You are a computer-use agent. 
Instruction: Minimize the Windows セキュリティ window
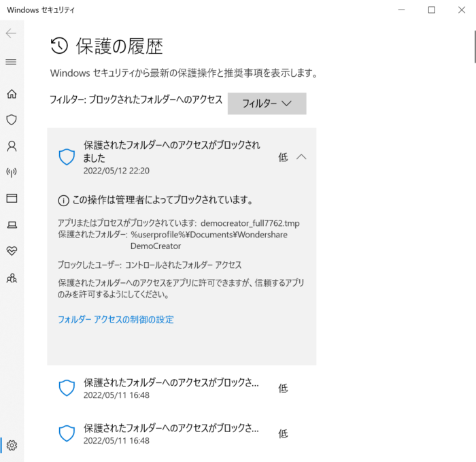(x=401, y=10)
